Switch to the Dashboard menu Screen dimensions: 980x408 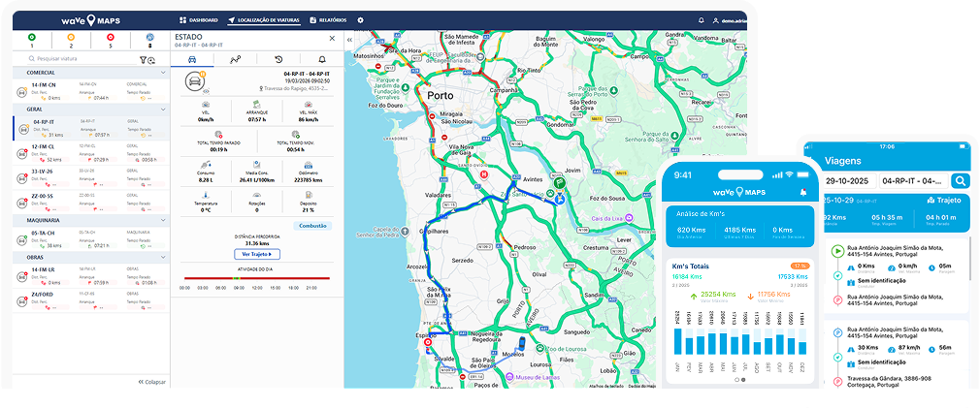[x=199, y=20]
